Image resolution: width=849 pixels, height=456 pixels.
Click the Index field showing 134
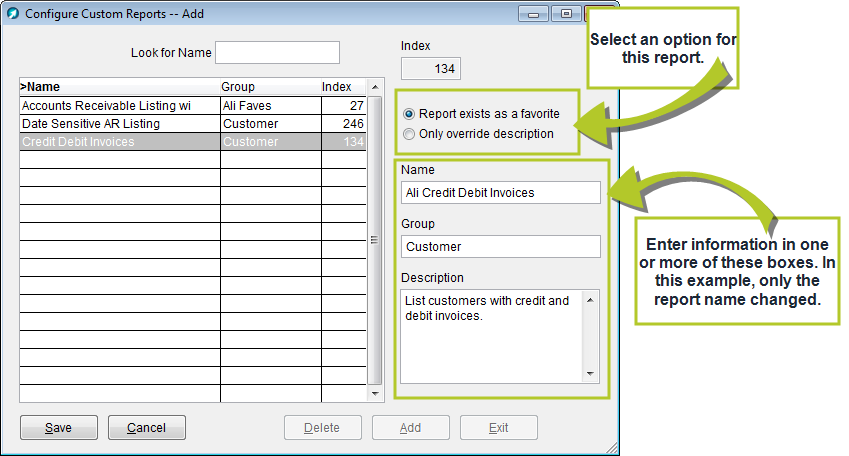pos(431,69)
